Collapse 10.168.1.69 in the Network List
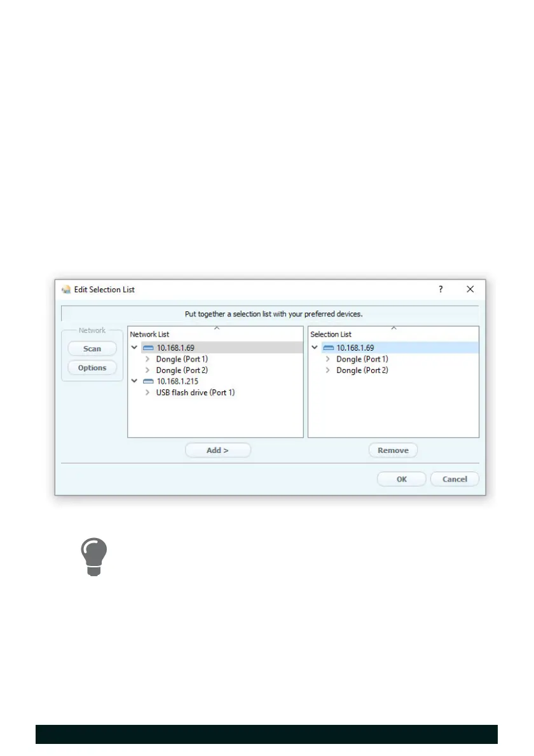 click(134, 347)
